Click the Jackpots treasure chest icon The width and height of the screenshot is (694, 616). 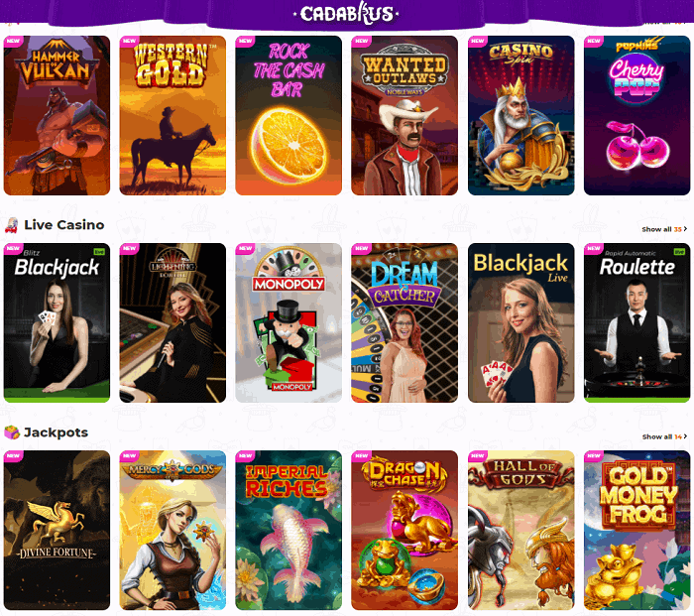(12, 432)
